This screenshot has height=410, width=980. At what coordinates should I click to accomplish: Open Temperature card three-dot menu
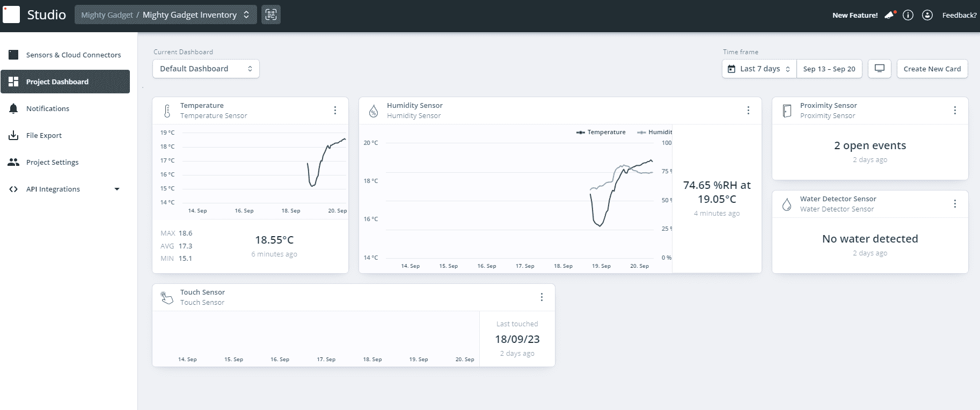point(335,110)
